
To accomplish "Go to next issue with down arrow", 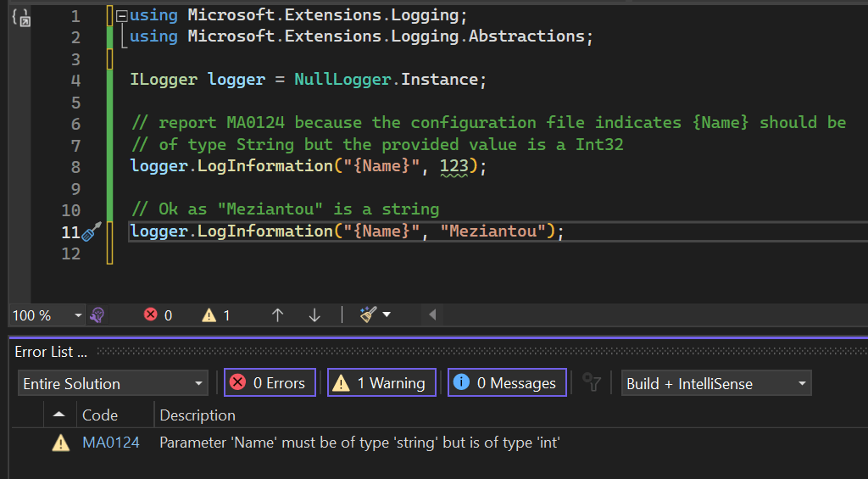I will 314,315.
